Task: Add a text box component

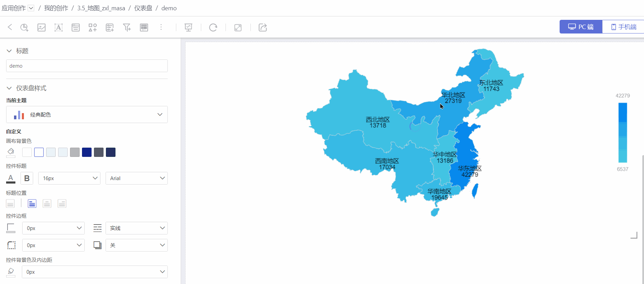Action: pos(58,28)
